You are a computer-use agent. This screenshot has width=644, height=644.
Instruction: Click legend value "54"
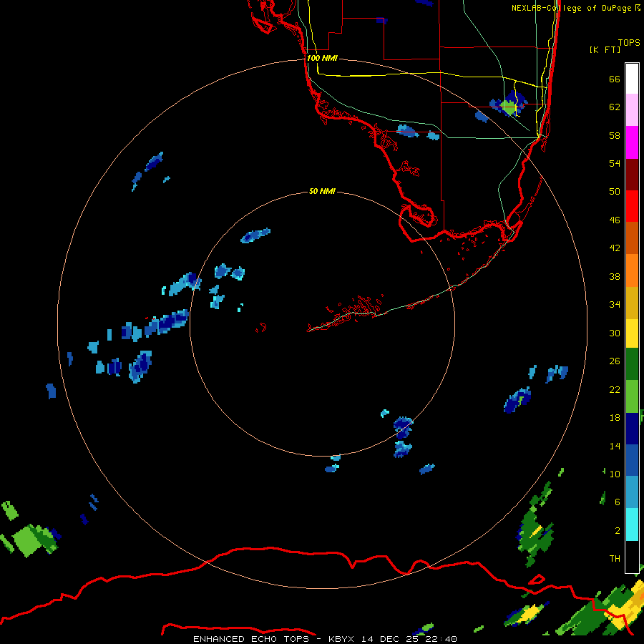(615, 163)
